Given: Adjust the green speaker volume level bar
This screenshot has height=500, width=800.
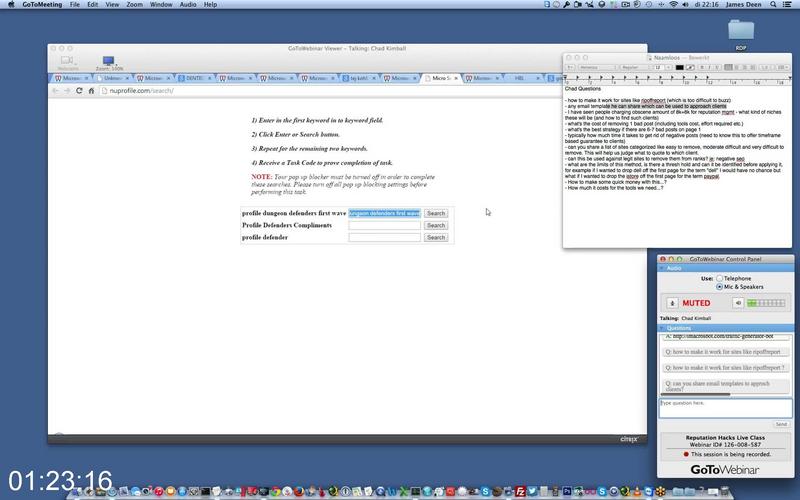Looking at the screenshot, I should coord(766,303).
